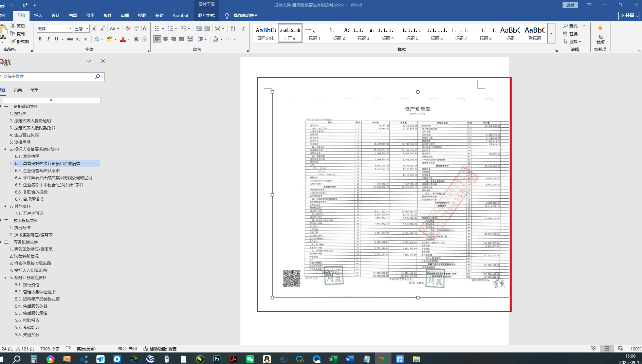The image size is (642, 364).
Task: Open the 审阅 ribbon tab
Action: point(125,16)
